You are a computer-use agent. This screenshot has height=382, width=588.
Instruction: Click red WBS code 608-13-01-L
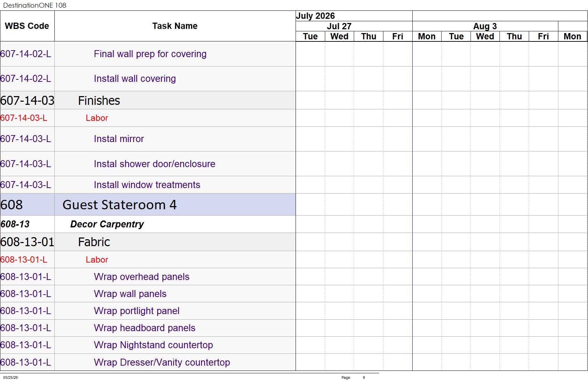click(24, 260)
